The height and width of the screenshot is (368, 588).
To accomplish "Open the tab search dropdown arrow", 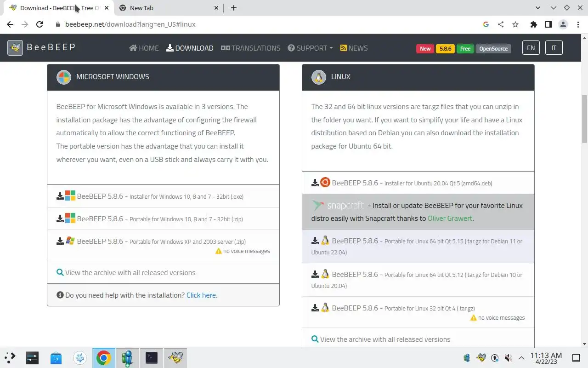I will coord(538,8).
